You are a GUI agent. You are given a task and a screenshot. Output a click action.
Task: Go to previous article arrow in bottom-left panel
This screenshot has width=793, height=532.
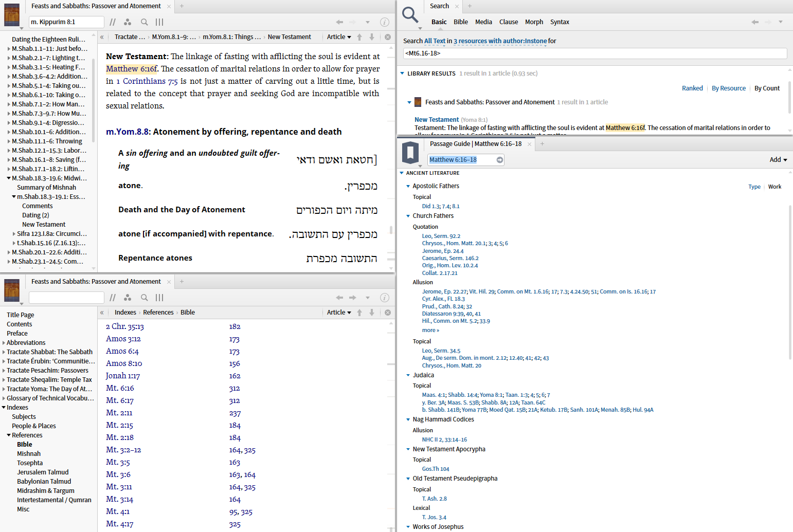(x=359, y=313)
